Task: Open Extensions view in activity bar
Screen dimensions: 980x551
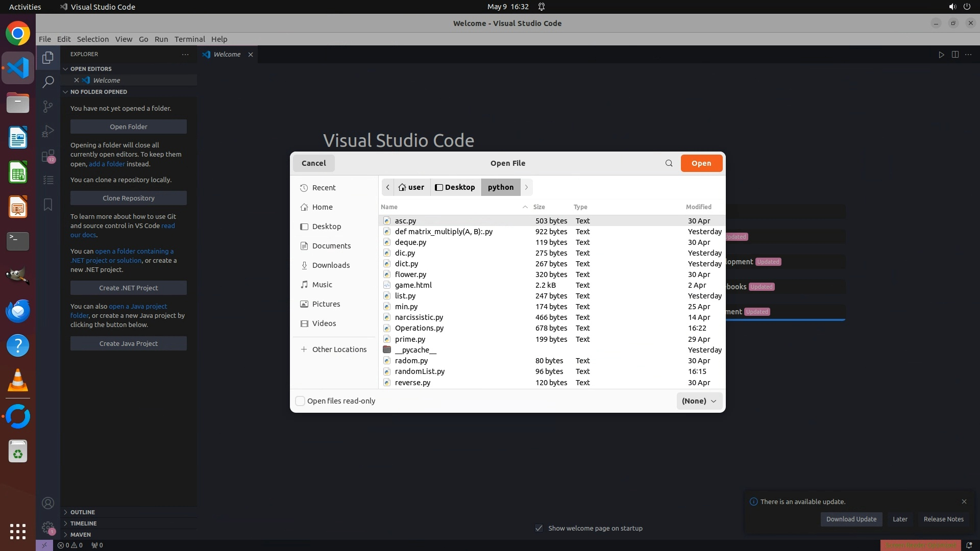Action: 48,156
